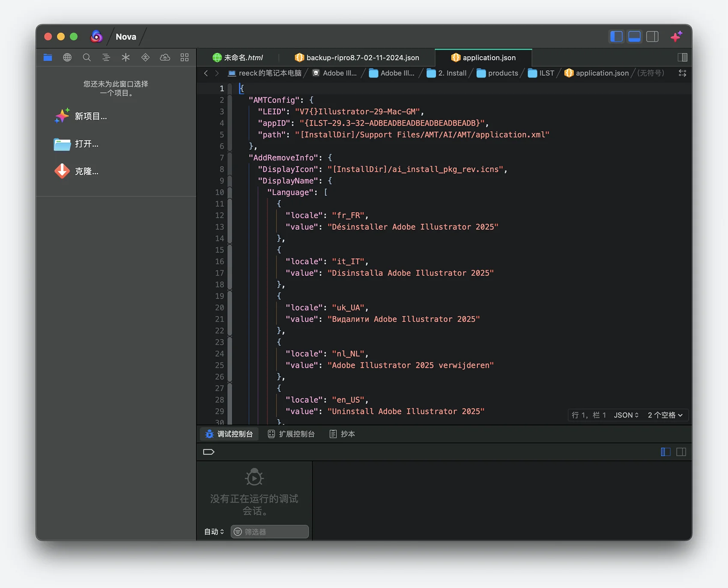The image size is (728, 588).
Task: Go back with the path bar left arrow
Action: 206,73
